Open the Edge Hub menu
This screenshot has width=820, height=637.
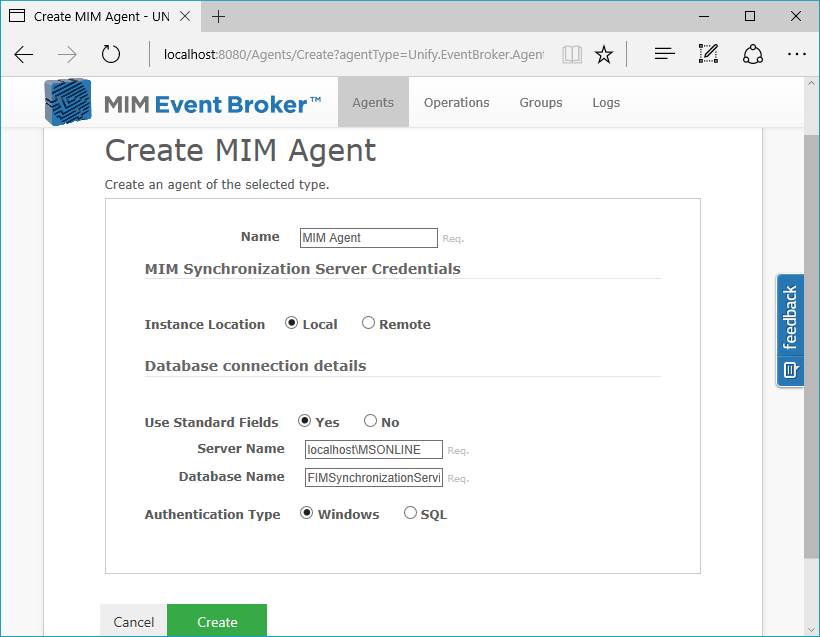665,54
